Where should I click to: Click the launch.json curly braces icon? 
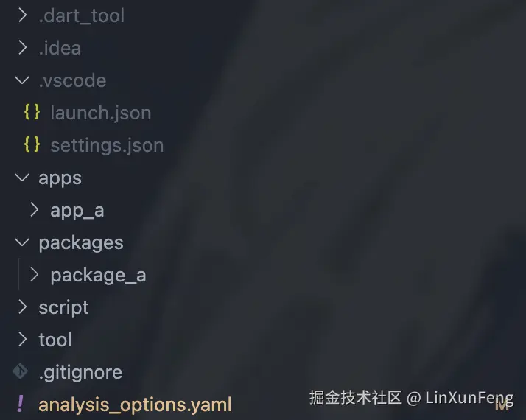(32, 113)
